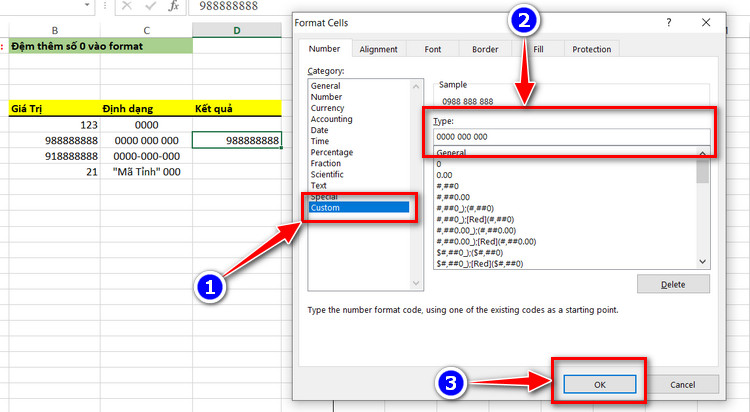Image resolution: width=750 pixels, height=412 pixels.
Task: Select format code #,##0_);(#,##0)
Action: click(465, 208)
